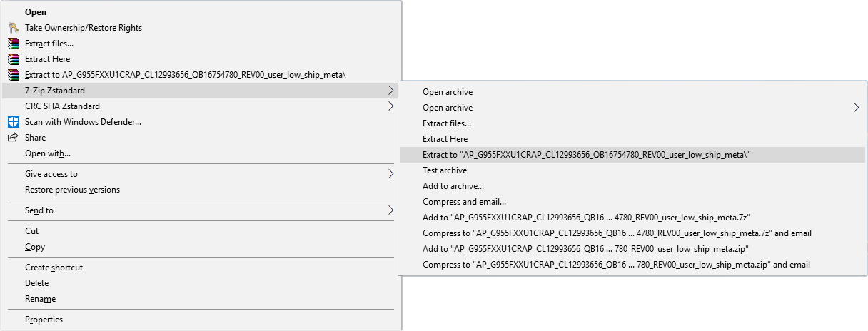Expand second Open archive submenu arrow

click(x=856, y=108)
